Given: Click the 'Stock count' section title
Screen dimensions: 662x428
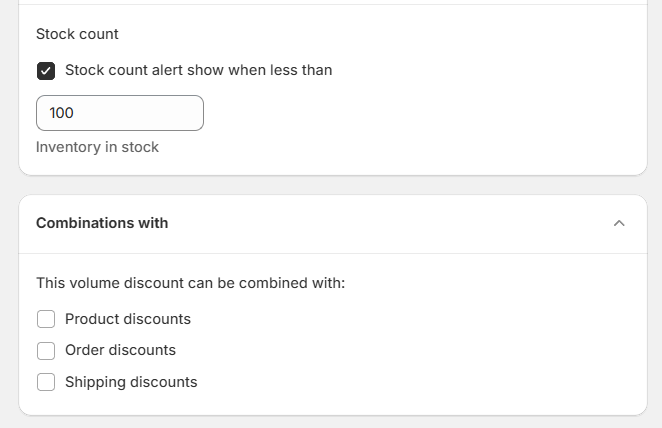Looking at the screenshot, I should [77, 34].
